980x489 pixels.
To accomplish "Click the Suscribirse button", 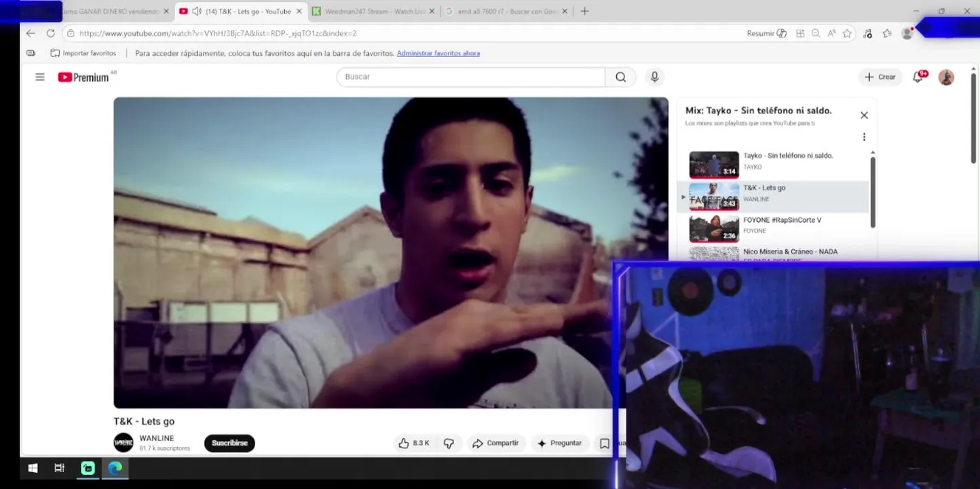I will pyautogui.click(x=229, y=443).
